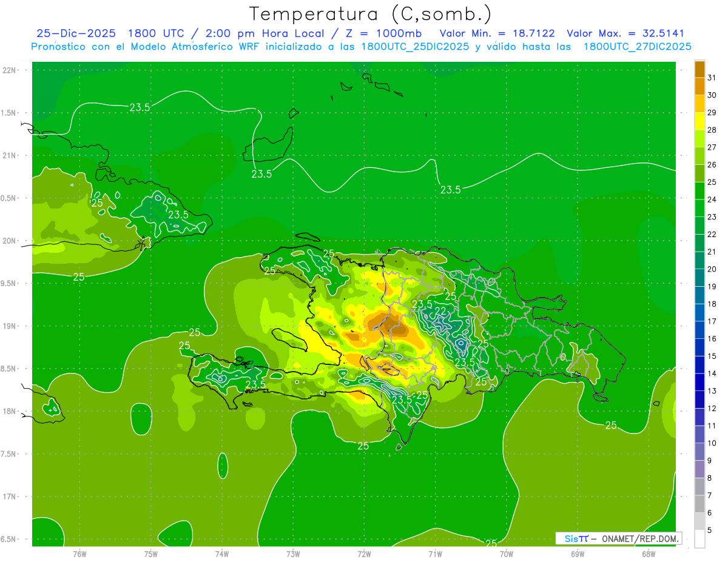Click the legend label '13'
The width and height of the screenshot is (728, 562).
tap(712, 391)
